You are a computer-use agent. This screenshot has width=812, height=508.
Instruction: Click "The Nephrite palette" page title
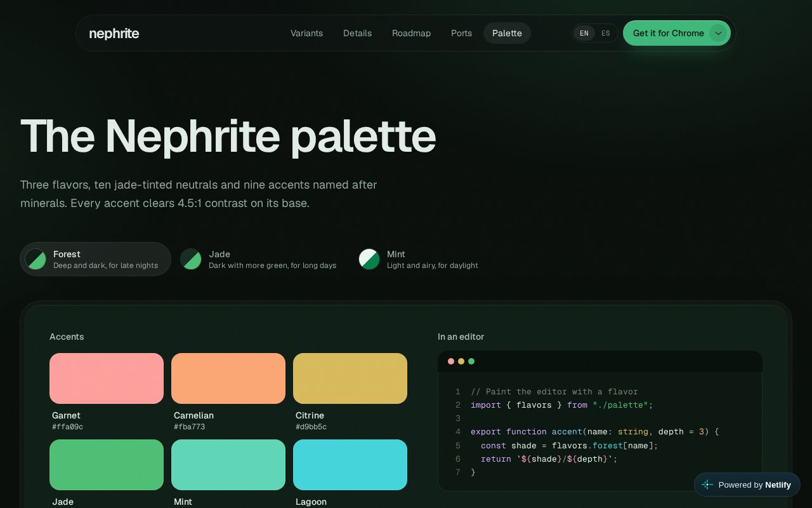click(x=228, y=136)
